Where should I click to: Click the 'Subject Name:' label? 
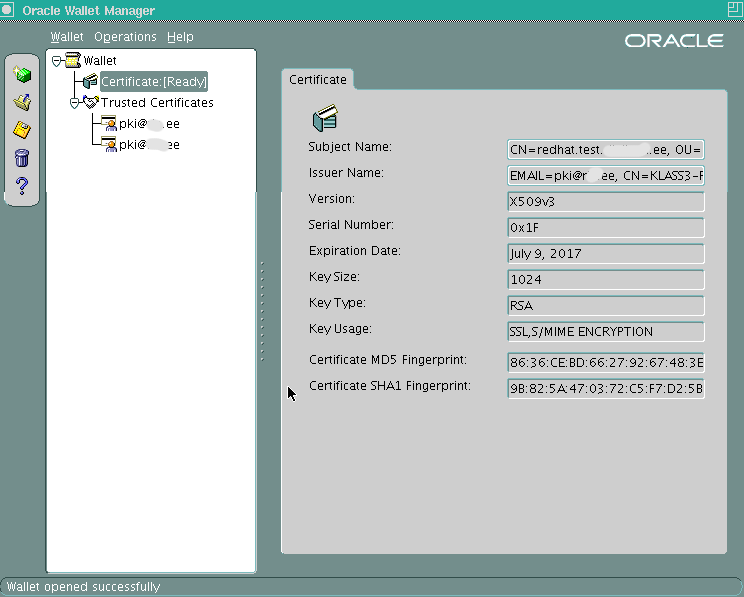(350, 147)
